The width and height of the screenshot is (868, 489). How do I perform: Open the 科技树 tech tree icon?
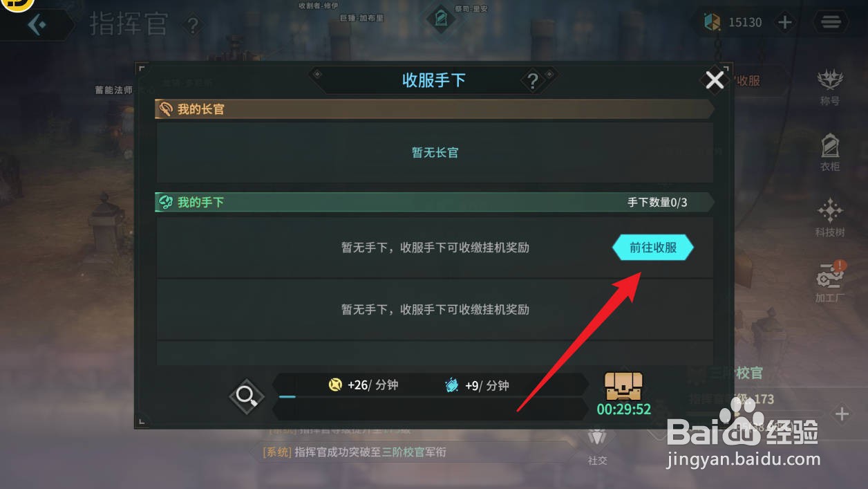[830, 218]
